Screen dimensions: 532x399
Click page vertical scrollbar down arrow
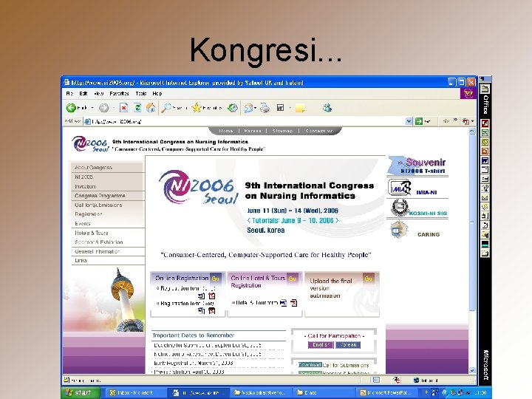click(472, 370)
